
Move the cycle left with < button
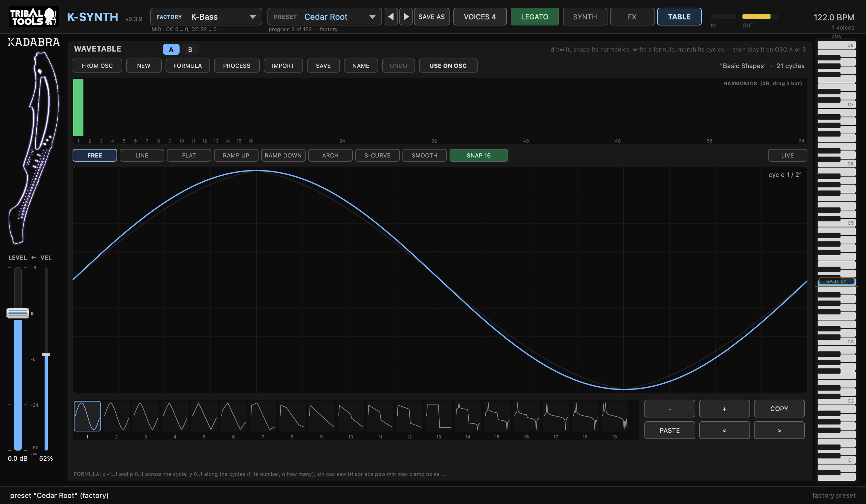[724, 430]
